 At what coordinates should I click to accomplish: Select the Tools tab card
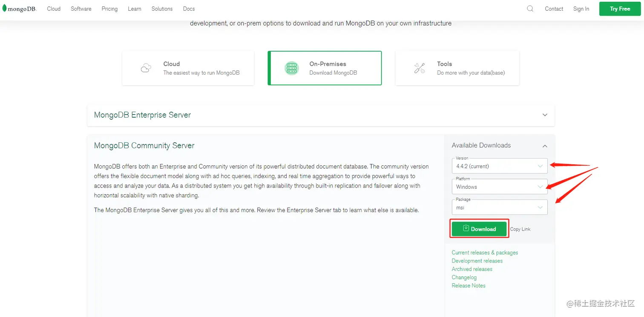pyautogui.click(x=457, y=68)
